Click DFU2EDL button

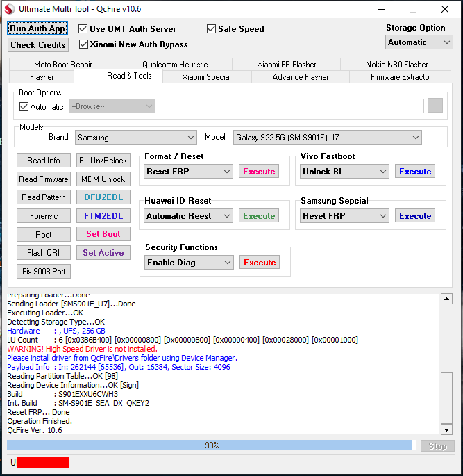click(103, 197)
